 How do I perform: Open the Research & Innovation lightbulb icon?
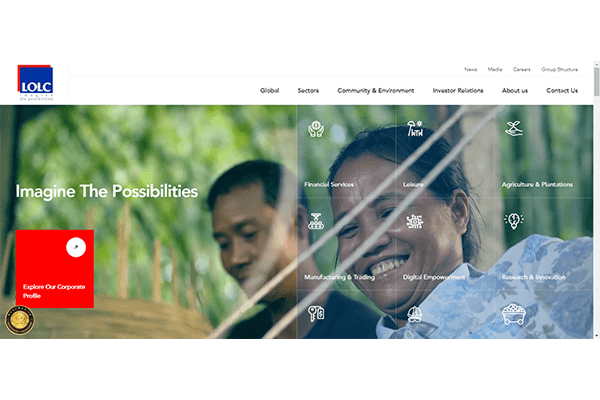(514, 221)
